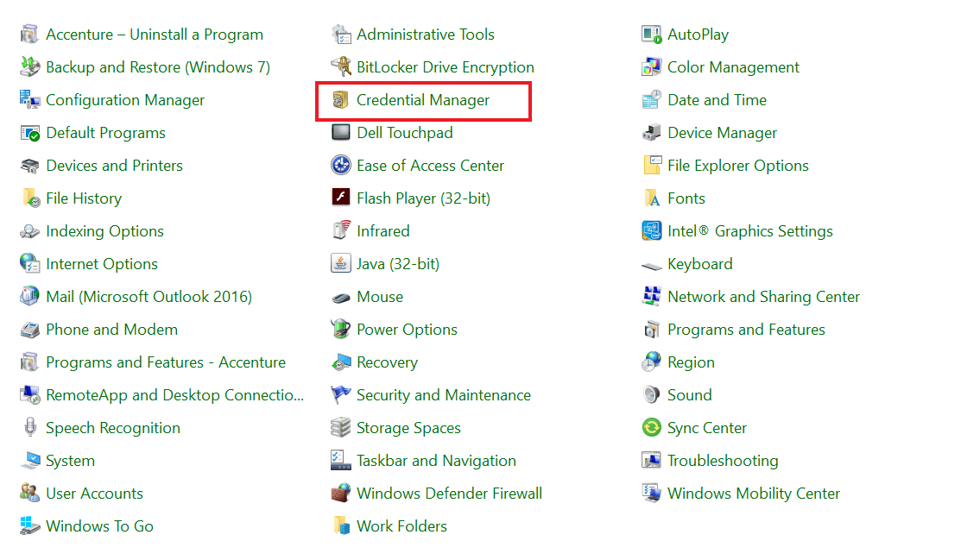The image size is (980, 560).
Task: Open BitLocker Drive Encryption
Action: pyautogui.click(x=445, y=66)
